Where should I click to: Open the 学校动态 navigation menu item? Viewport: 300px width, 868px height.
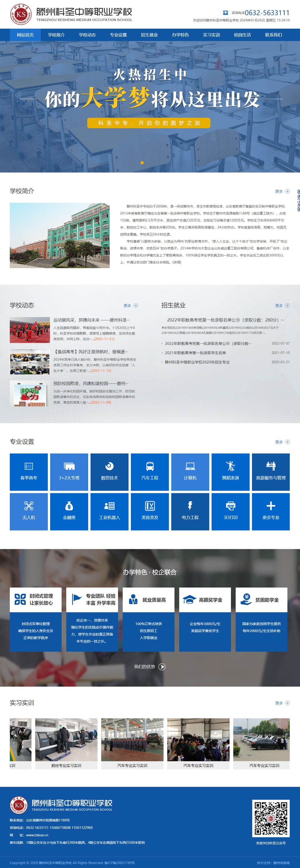coord(87,35)
